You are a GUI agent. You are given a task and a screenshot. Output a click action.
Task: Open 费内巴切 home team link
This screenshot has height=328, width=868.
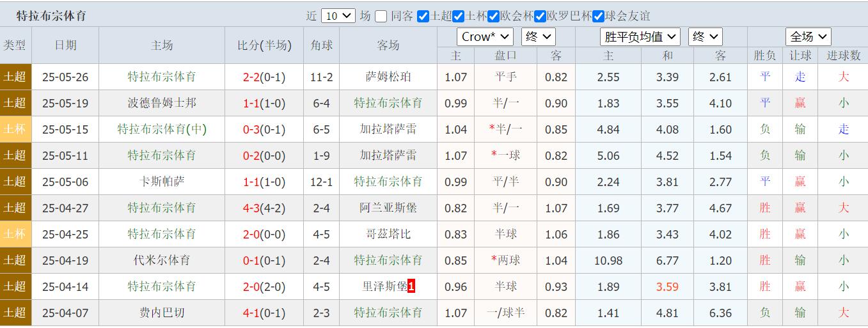click(162, 313)
